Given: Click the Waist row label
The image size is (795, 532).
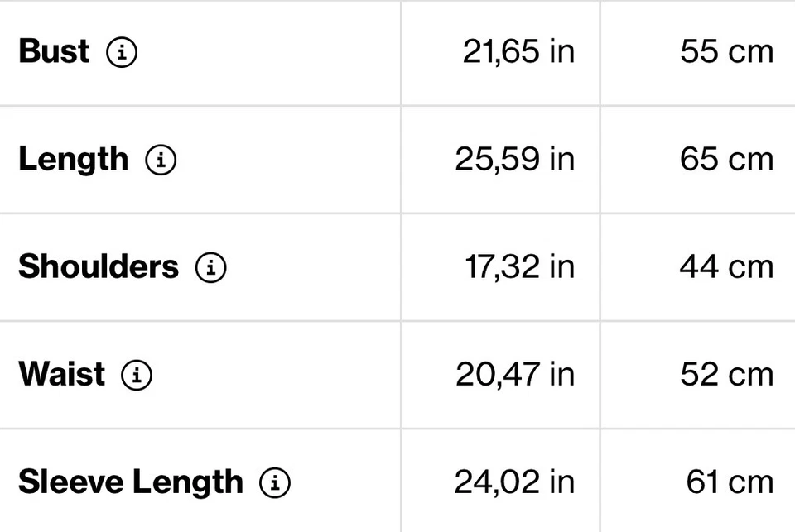Looking at the screenshot, I should pyautogui.click(x=62, y=375).
